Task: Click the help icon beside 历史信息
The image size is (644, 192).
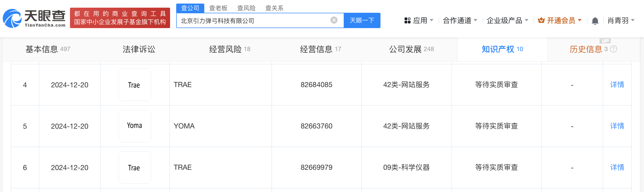Action: [x=614, y=49]
